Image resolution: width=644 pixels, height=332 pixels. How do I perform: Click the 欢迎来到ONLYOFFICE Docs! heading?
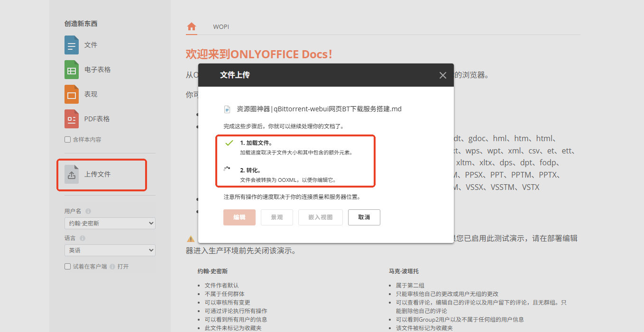tap(259, 54)
